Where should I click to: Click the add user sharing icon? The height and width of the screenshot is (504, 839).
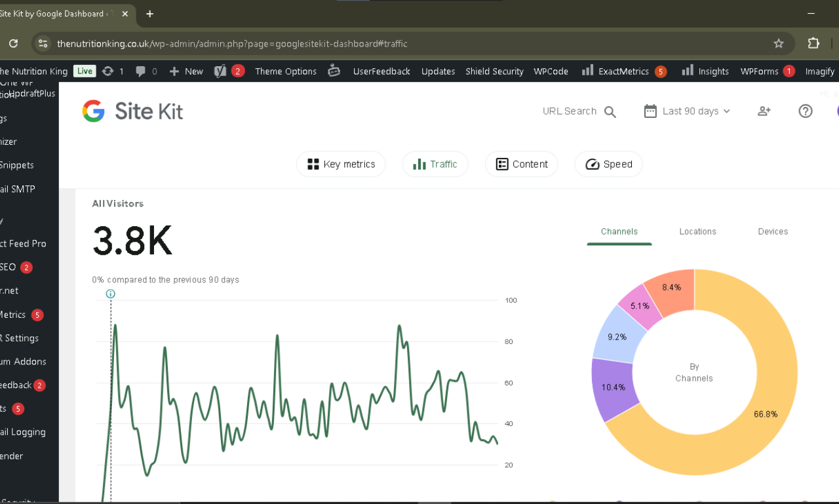point(764,111)
